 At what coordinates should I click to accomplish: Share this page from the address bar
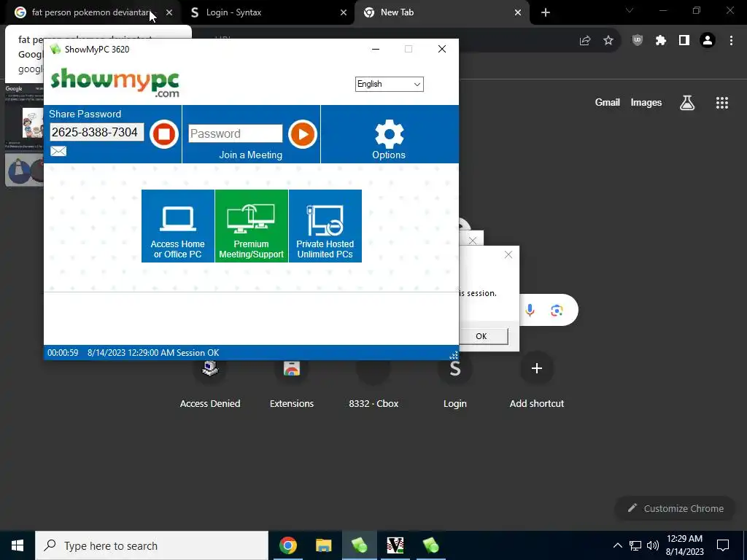pyautogui.click(x=585, y=41)
